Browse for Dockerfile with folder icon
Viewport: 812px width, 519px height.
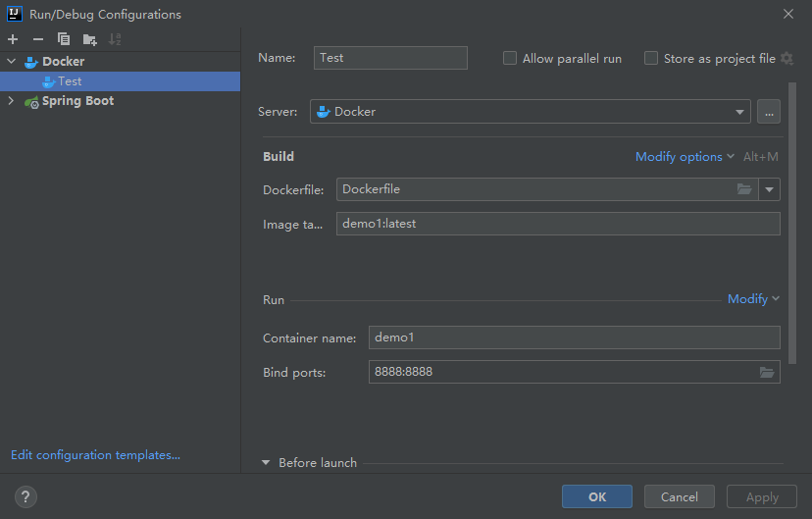pyautogui.click(x=744, y=189)
